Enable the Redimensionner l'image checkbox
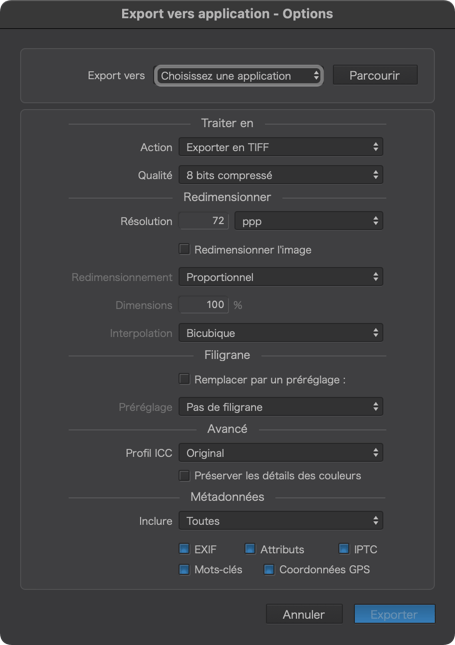The height and width of the screenshot is (645, 455). [x=184, y=249]
